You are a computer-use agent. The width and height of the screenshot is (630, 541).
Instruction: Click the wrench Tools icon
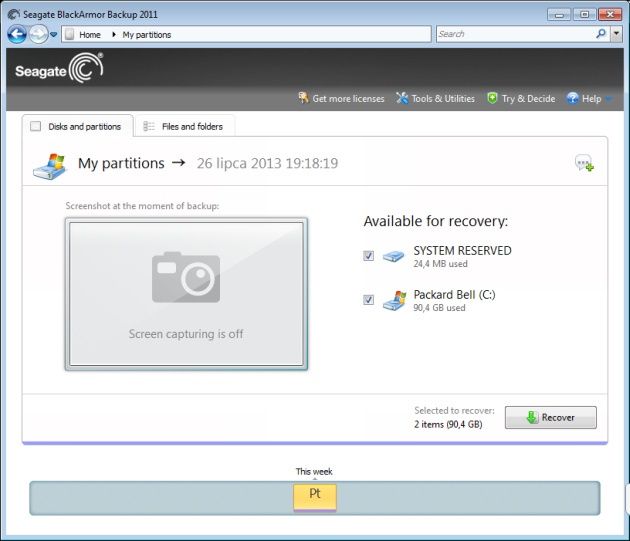tap(402, 98)
